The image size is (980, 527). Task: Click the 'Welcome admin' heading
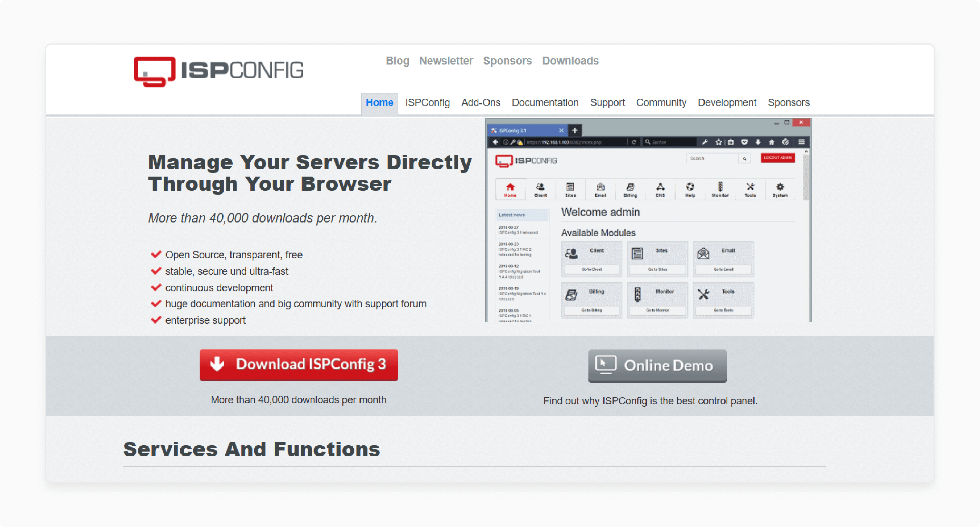[x=600, y=212]
